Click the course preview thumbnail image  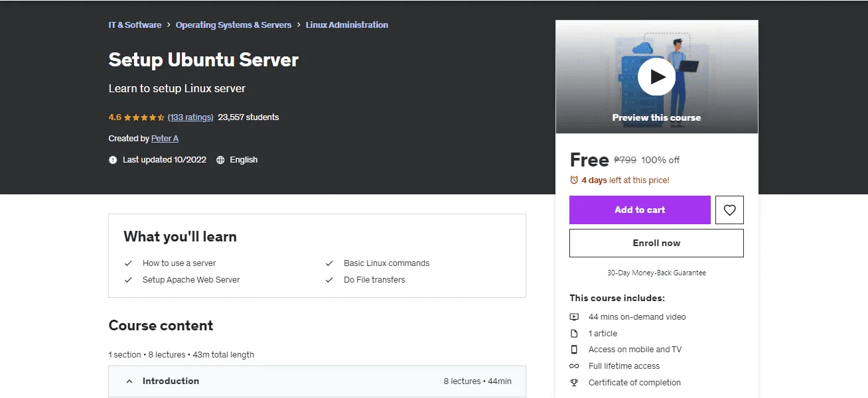(x=657, y=77)
